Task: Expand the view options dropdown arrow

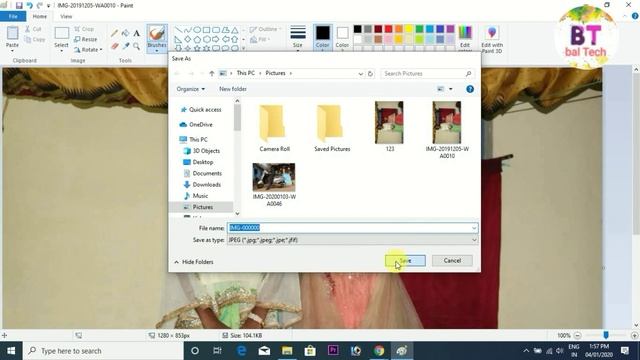Action: click(x=451, y=89)
